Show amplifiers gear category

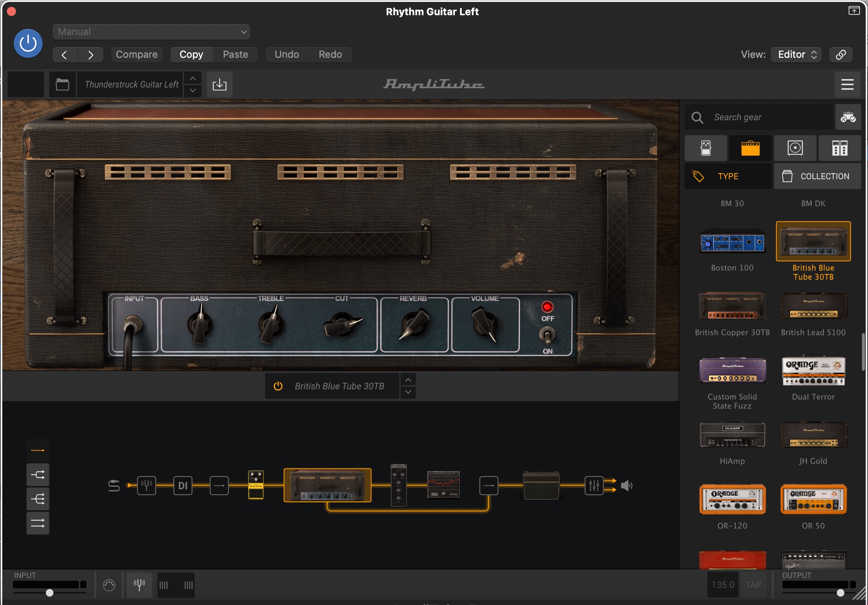(x=750, y=148)
